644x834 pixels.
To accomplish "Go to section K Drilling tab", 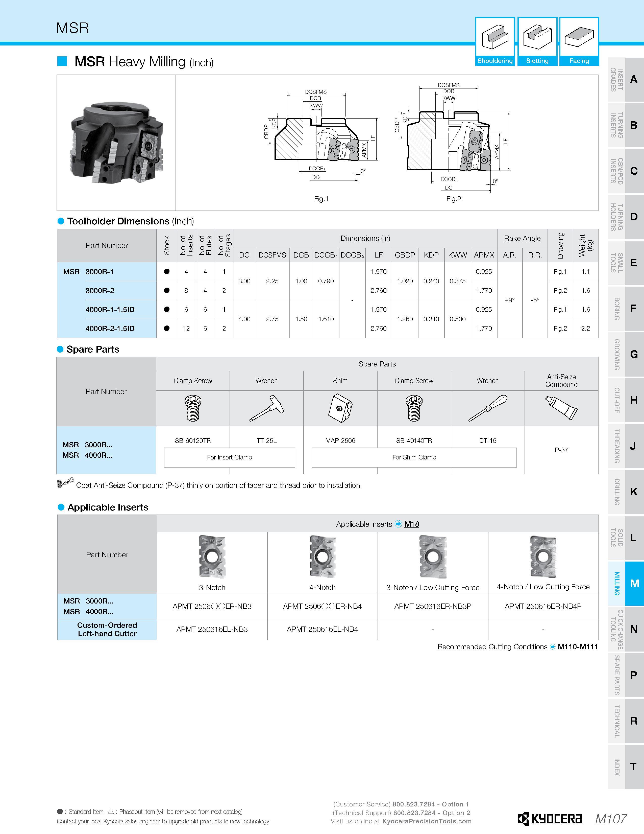I will click(626, 492).
